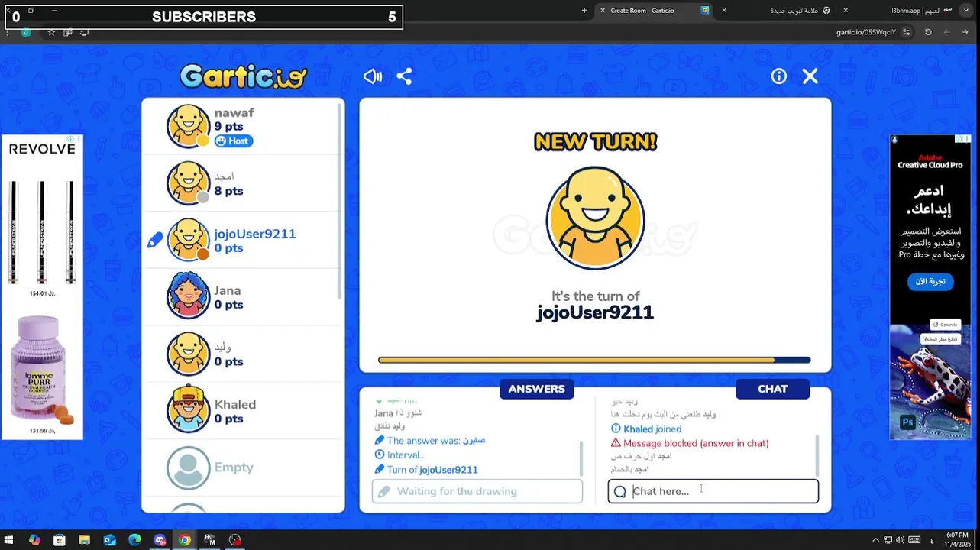Click the pencil drawer icon beside jojoUser9211
The height and width of the screenshot is (550, 980).
click(155, 241)
